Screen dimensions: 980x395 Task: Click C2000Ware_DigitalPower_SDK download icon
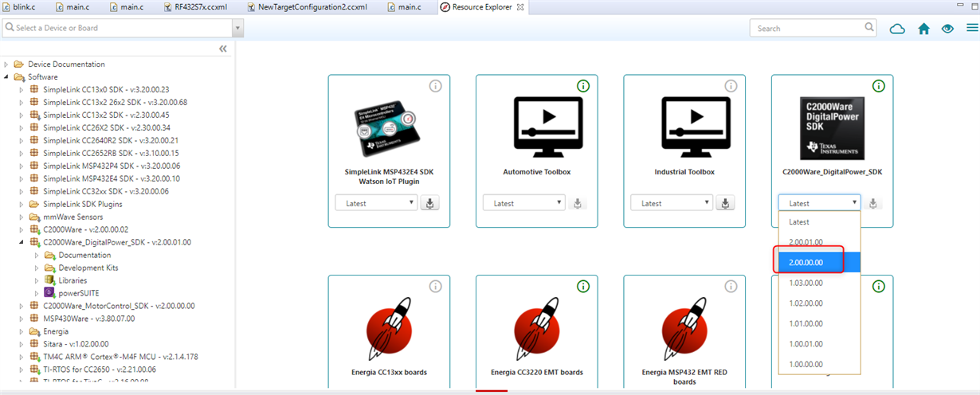coord(873,203)
